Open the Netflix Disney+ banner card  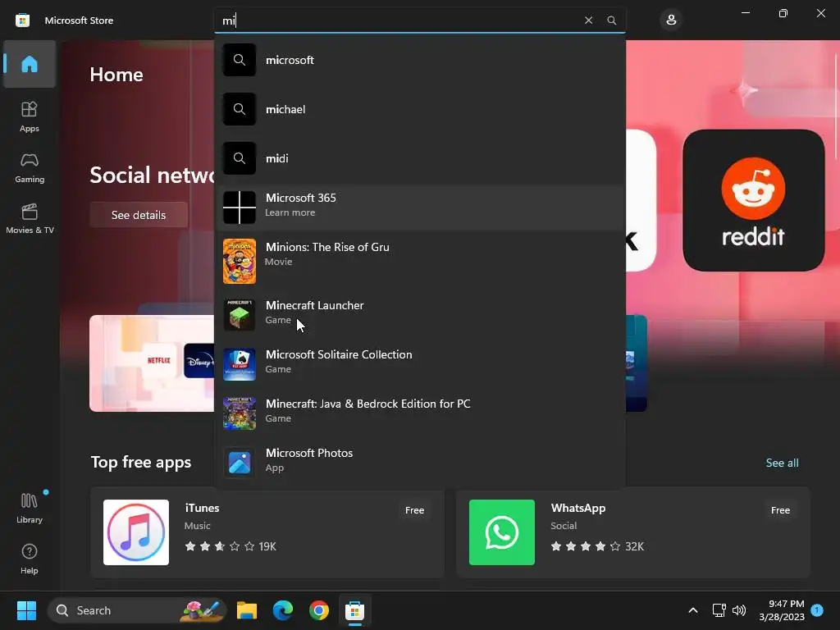[152, 363]
